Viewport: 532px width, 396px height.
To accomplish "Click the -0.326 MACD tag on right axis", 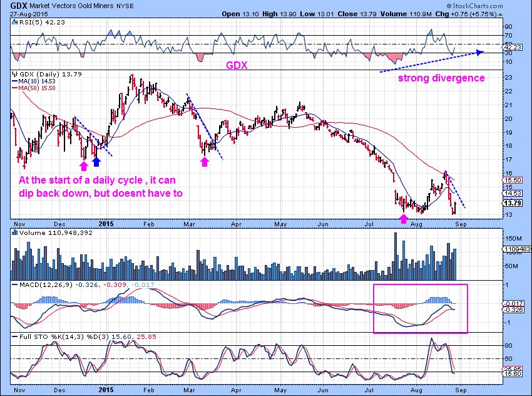I will pos(513,310).
